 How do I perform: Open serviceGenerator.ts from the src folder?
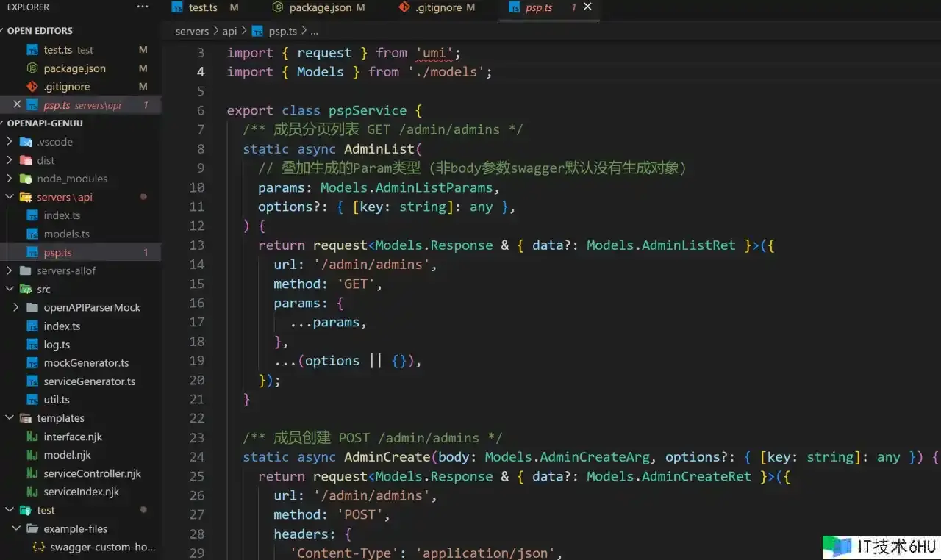click(89, 381)
